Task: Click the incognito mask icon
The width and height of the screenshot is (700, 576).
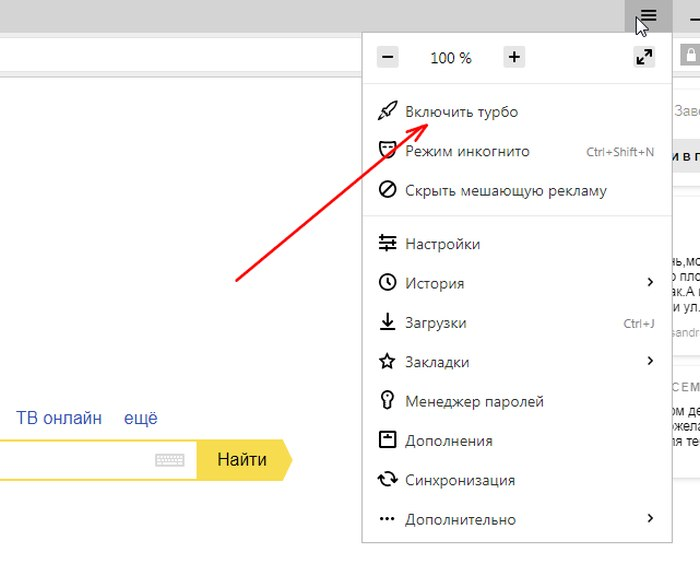Action: pyautogui.click(x=387, y=151)
